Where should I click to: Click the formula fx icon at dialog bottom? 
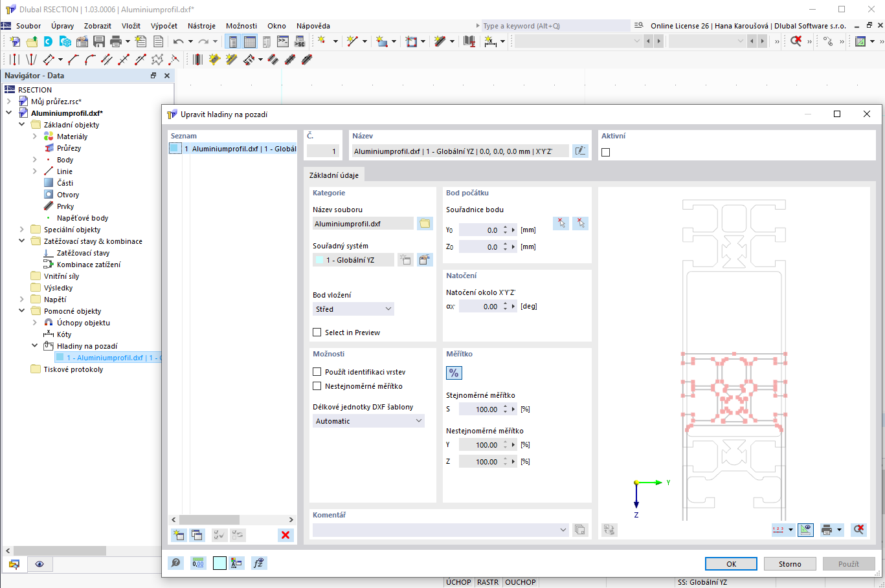259,563
